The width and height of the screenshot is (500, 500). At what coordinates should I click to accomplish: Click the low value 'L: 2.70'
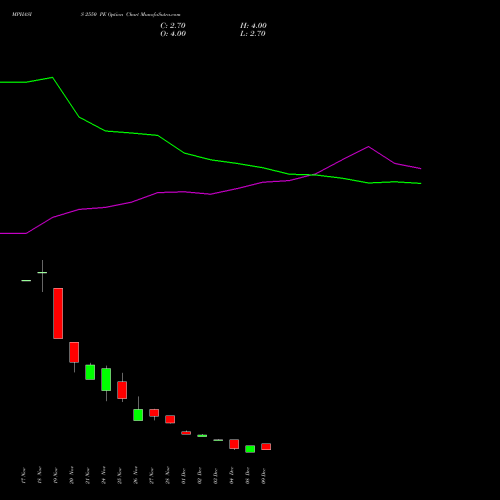click(x=253, y=34)
